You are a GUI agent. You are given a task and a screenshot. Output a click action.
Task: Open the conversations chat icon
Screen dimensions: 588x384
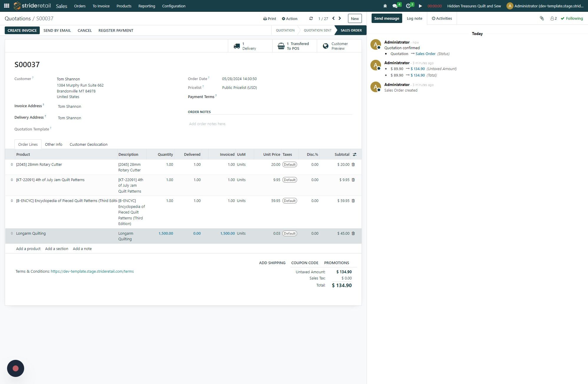pyautogui.click(x=395, y=6)
